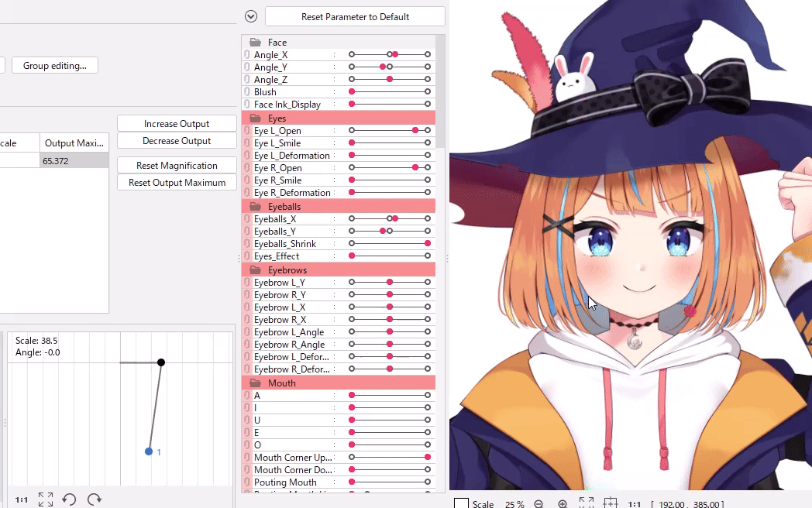Screen dimensions: 812x508
Task: Click Reset Parameter to Default button
Action: click(355, 16)
